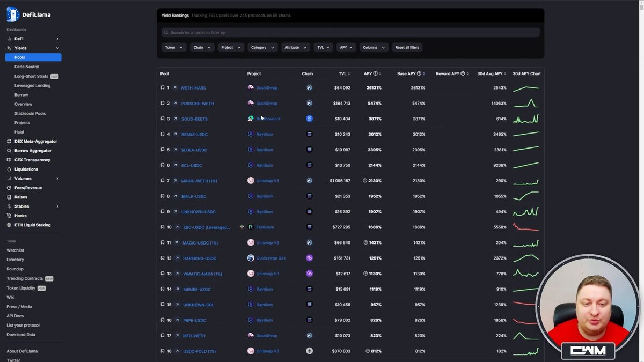This screenshot has height=362, width=644.
Task: Click Quickswap Dex icon in HAREKING-USDC row
Action: (x=251, y=258)
